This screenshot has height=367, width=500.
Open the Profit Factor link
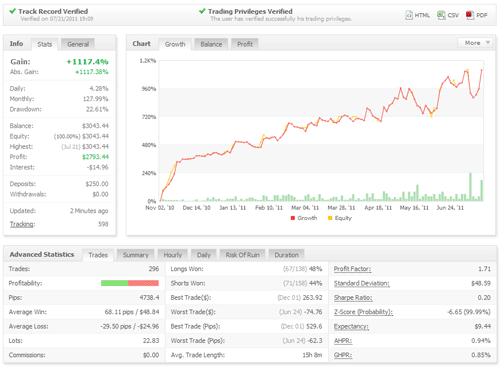pos(353,269)
